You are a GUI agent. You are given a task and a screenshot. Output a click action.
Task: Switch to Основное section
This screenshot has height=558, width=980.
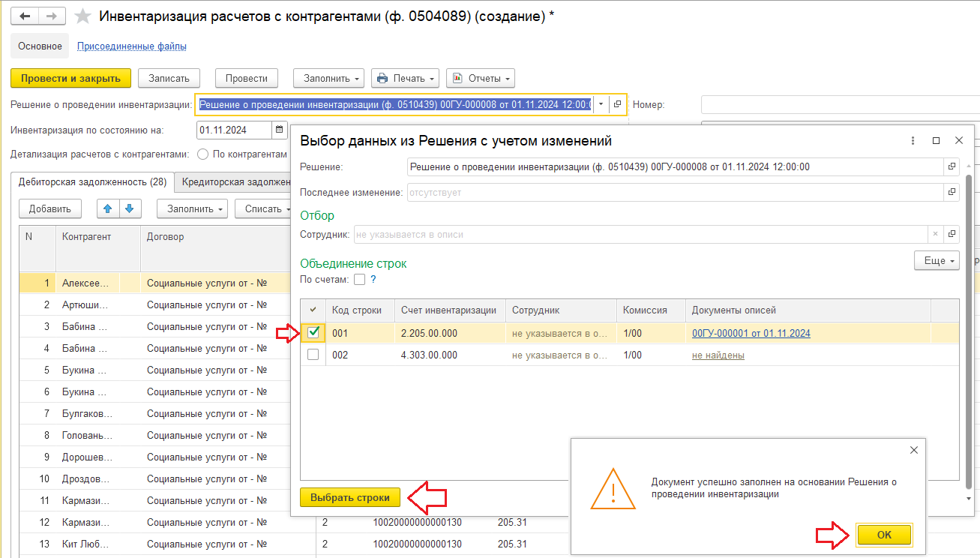pyautogui.click(x=40, y=46)
